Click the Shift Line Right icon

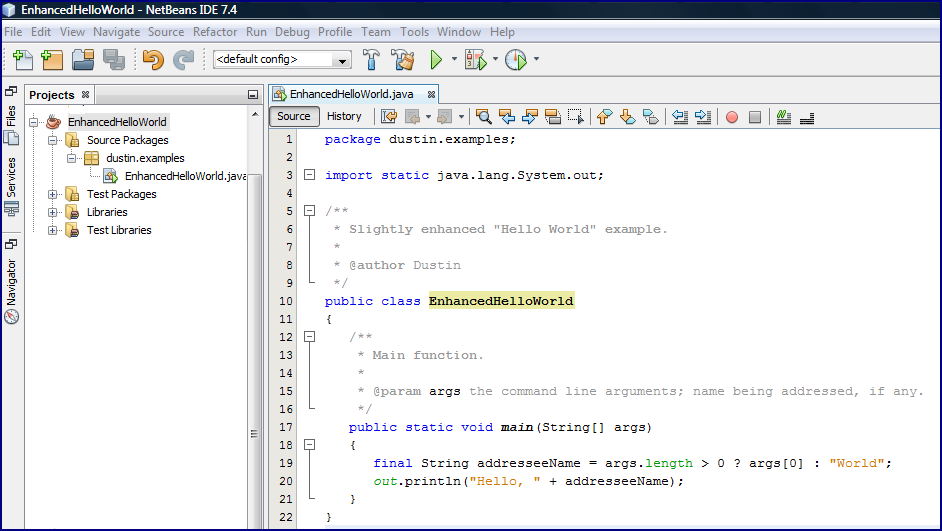(703, 117)
